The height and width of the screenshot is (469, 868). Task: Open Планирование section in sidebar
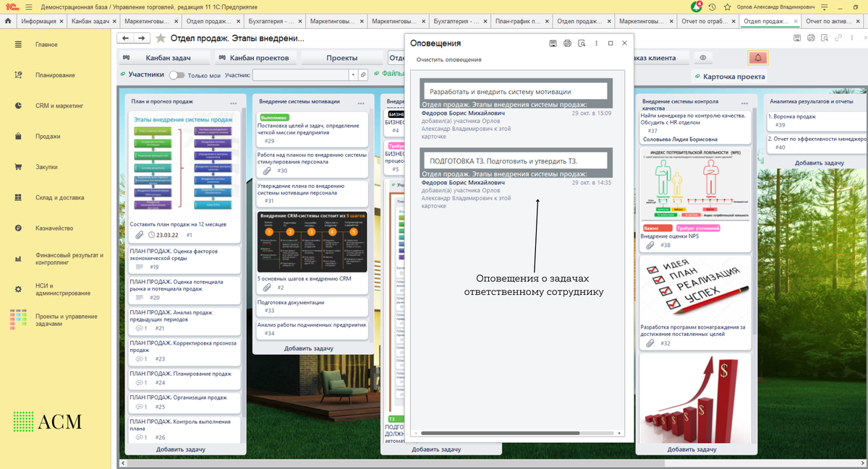(55, 75)
